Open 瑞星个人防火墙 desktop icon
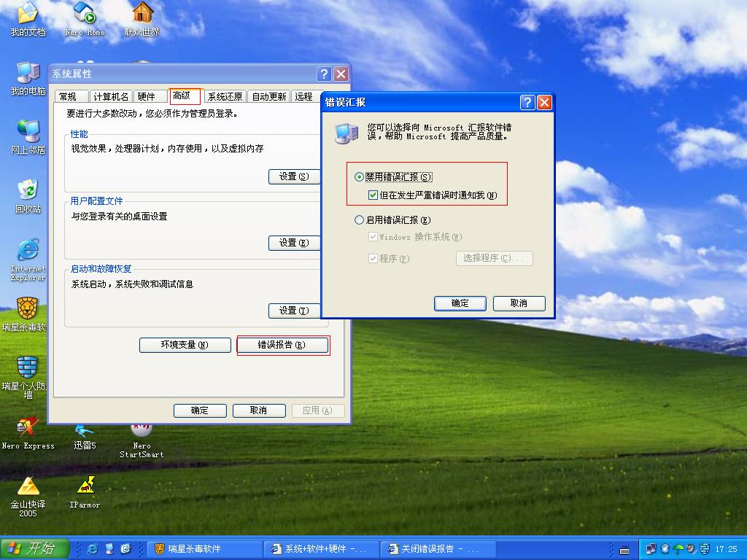Image resolution: width=747 pixels, height=560 pixels. pos(24,377)
